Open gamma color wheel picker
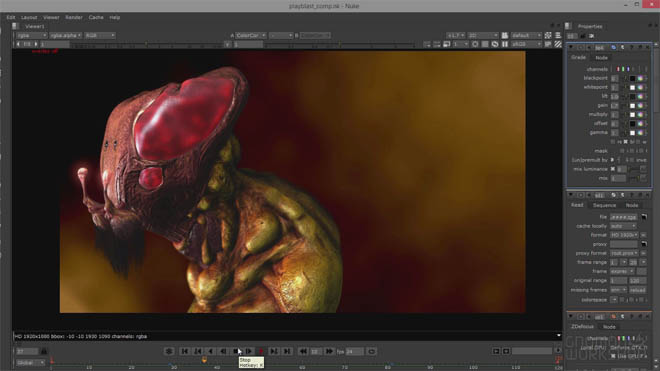This screenshot has width=660, height=371. (x=640, y=133)
